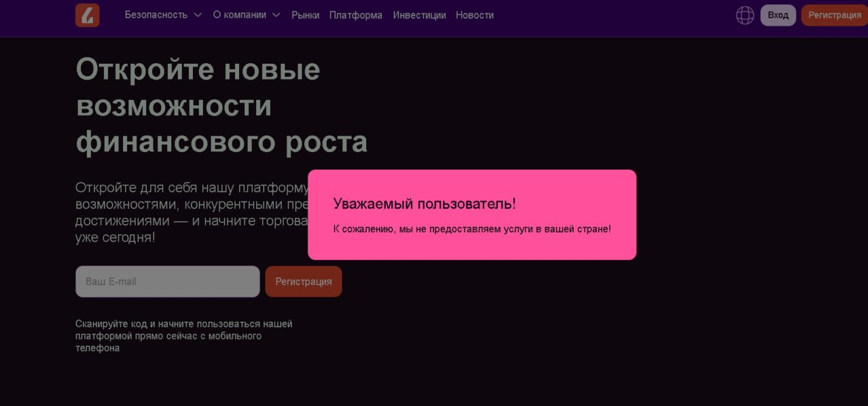Expand the О компании dropdown chevron
The width and height of the screenshot is (868, 406).
(276, 15)
